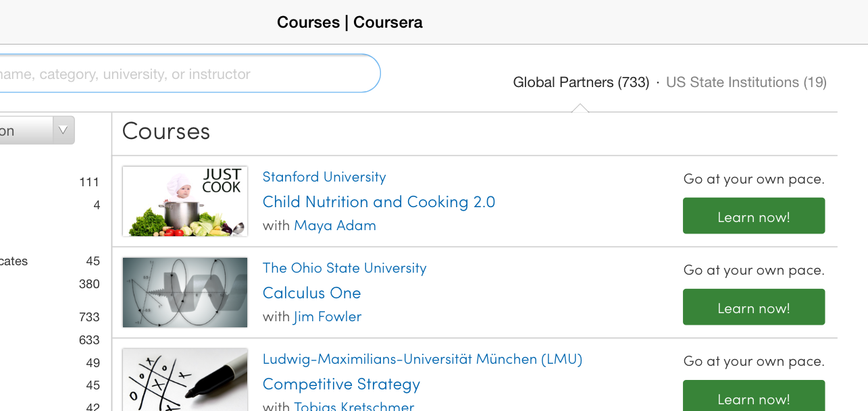868x411 pixels.
Task: Open Child Nutrition and Cooking 2.0 title
Action: tap(379, 202)
